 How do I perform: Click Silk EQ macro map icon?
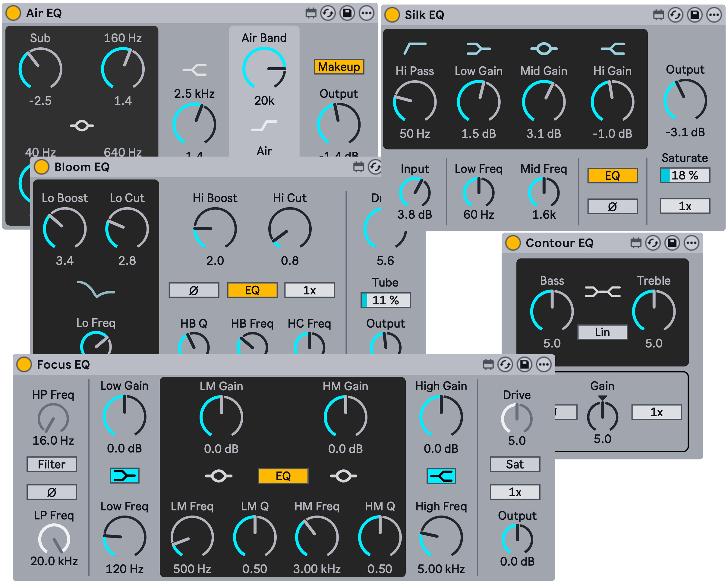[x=658, y=15]
